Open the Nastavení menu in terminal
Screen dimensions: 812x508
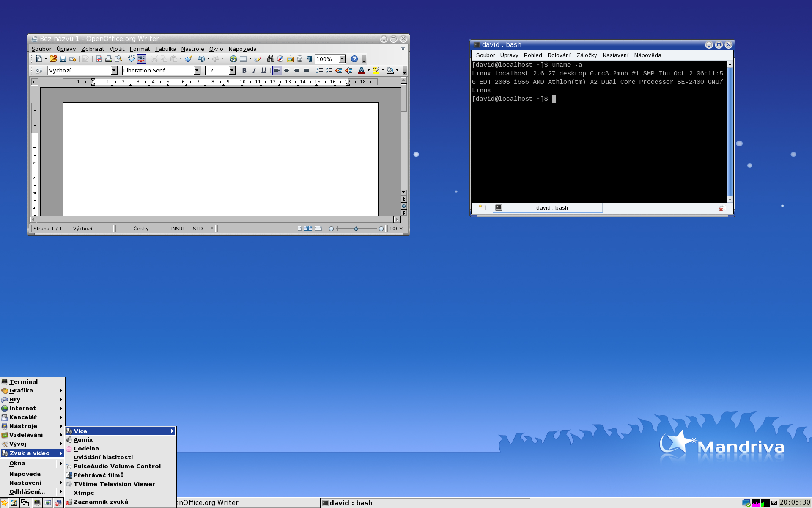point(615,55)
